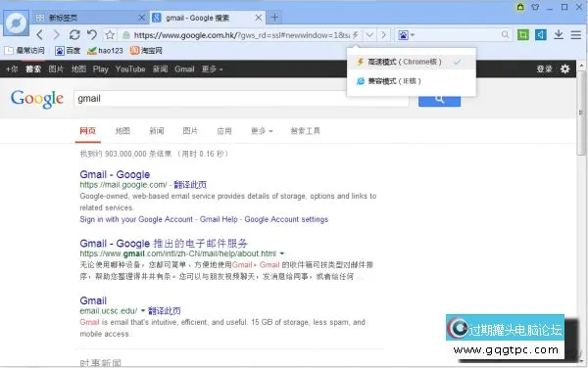Close the gmail - Google 搜索 tab

259,18
